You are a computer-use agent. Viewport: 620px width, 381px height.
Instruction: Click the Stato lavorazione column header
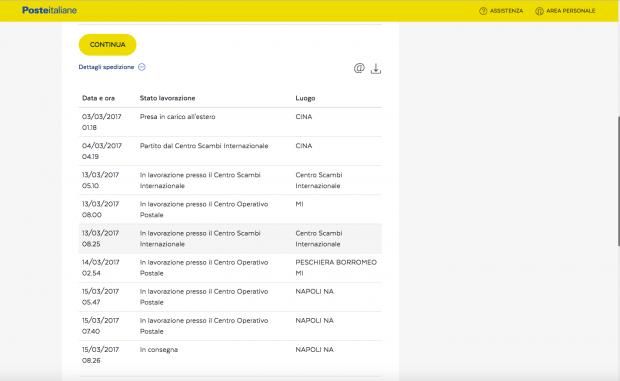point(167,98)
